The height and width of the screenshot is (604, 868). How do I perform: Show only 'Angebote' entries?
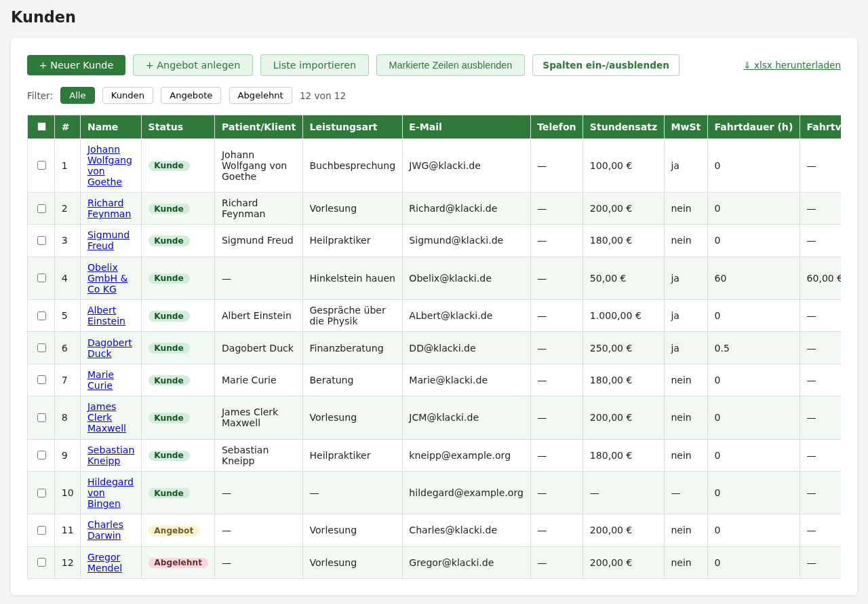coord(191,96)
